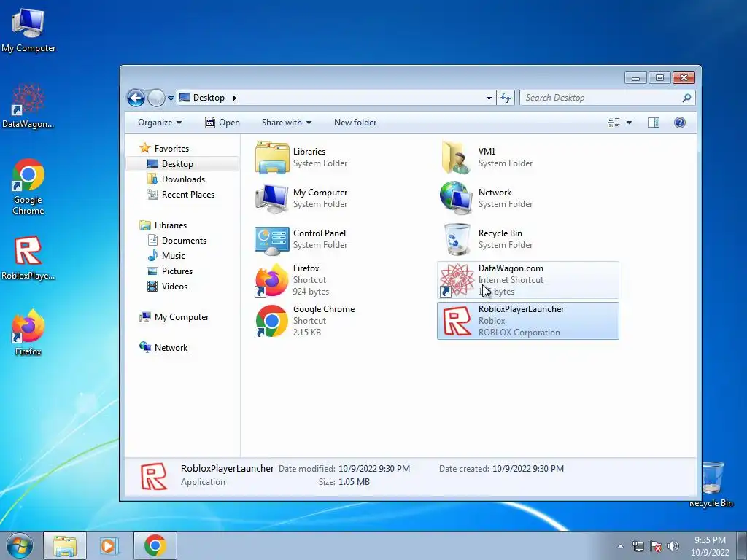Screen dimensions: 747x560
Task: Open Windows Media Player from taskbar
Action: pyautogui.click(x=109, y=545)
